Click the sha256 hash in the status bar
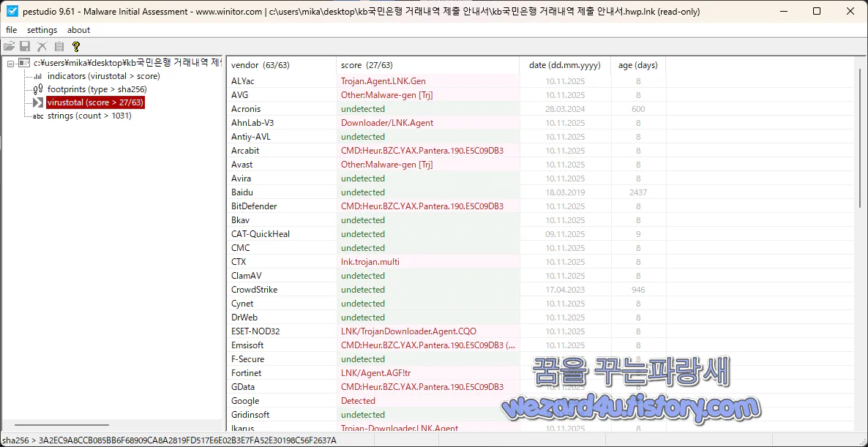 (x=187, y=440)
